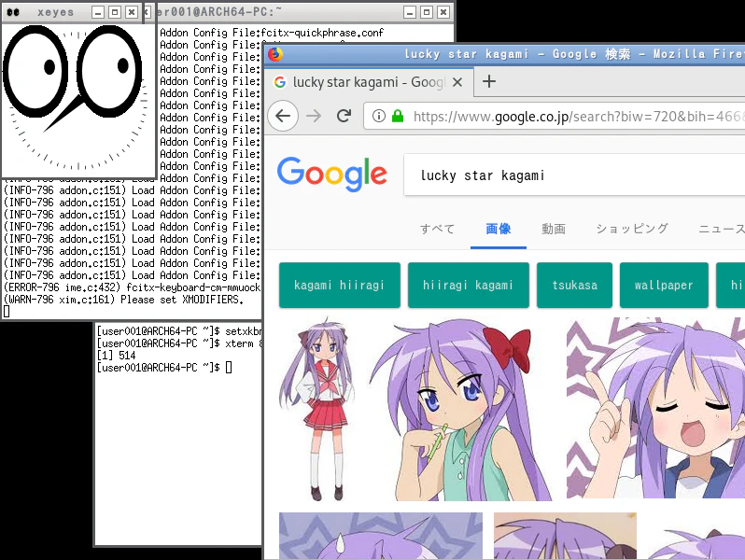The height and width of the screenshot is (560, 745).
Task: Select the lucky star kagami browser tab
Action: point(369,82)
